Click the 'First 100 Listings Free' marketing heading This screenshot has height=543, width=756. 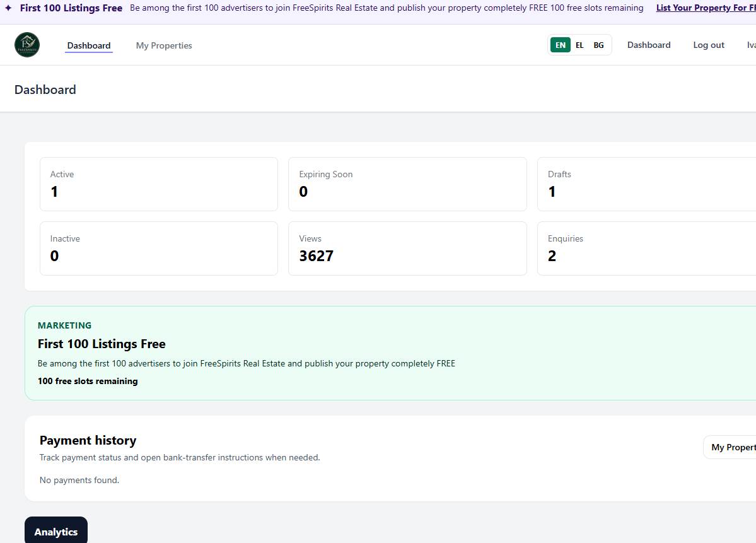click(102, 344)
